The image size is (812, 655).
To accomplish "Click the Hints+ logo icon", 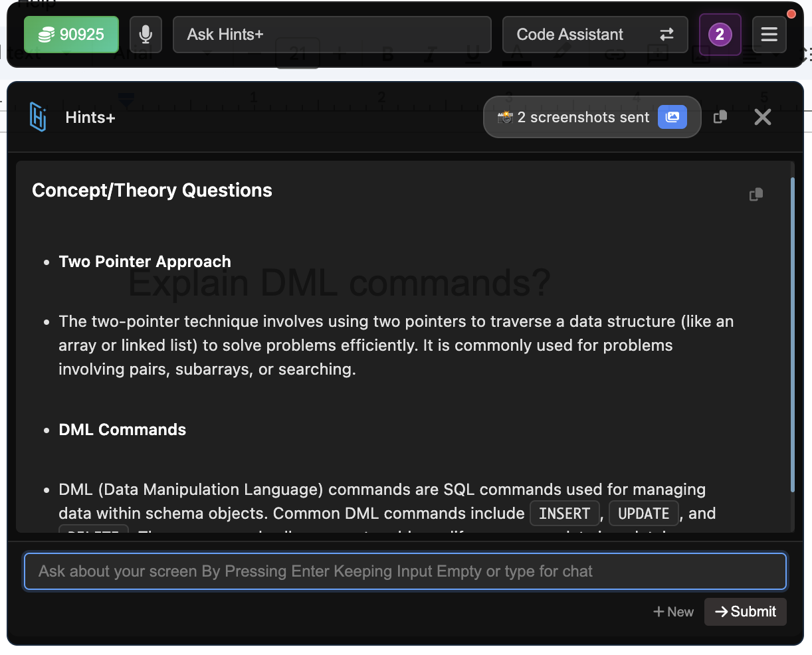I will [x=39, y=117].
